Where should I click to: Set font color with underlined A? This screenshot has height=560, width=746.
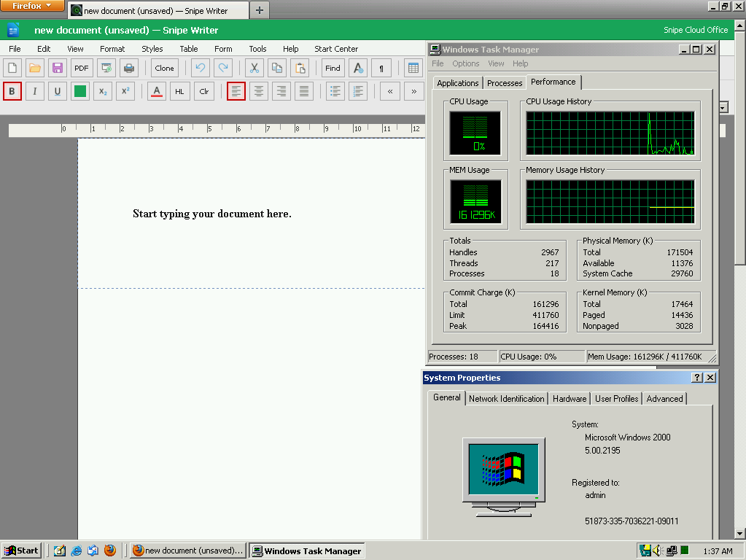[x=157, y=91]
